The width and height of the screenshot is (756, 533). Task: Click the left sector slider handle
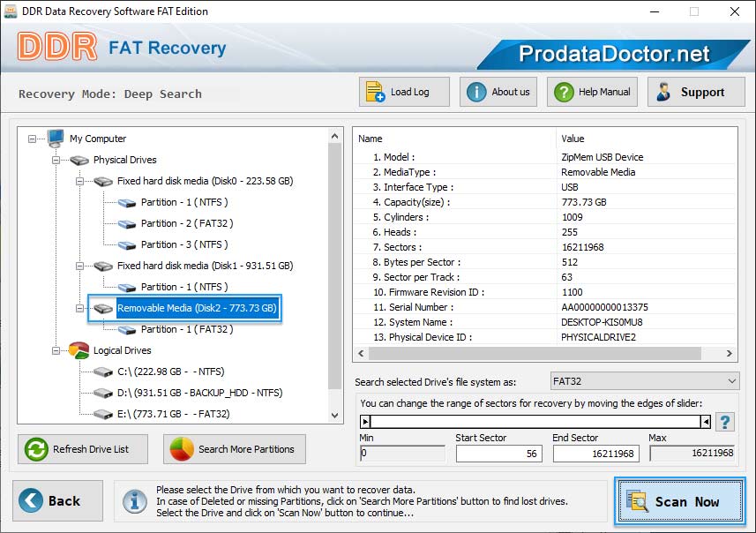(365, 422)
